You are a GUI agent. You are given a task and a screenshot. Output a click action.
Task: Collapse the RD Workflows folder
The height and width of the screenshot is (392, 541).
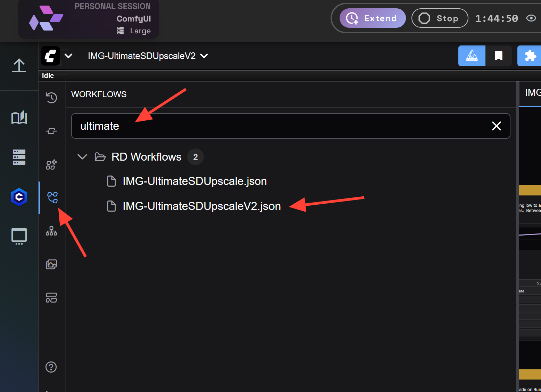(82, 157)
